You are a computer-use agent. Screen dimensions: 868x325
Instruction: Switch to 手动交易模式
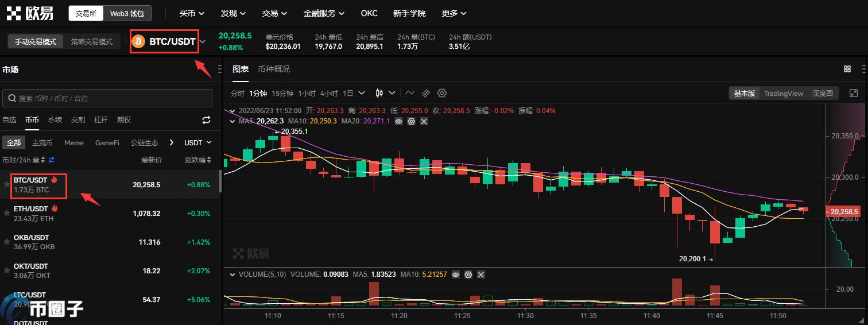coord(36,42)
